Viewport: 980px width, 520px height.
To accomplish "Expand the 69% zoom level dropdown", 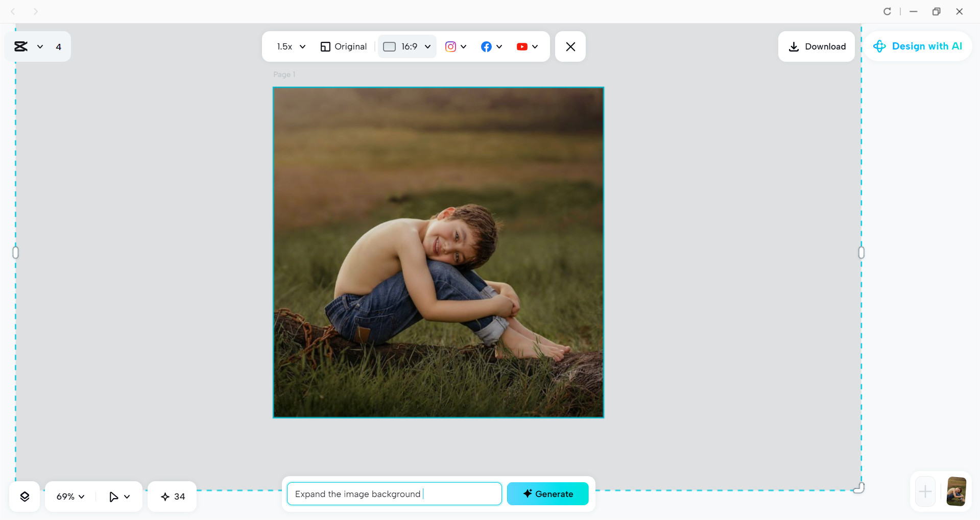I will (69, 496).
